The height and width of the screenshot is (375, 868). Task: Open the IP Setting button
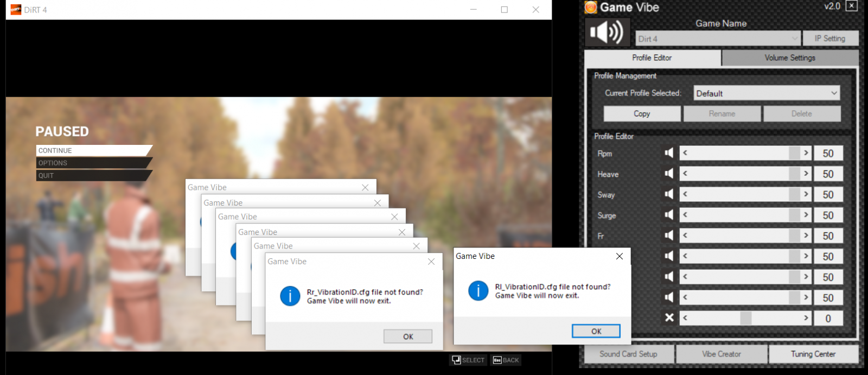(830, 39)
